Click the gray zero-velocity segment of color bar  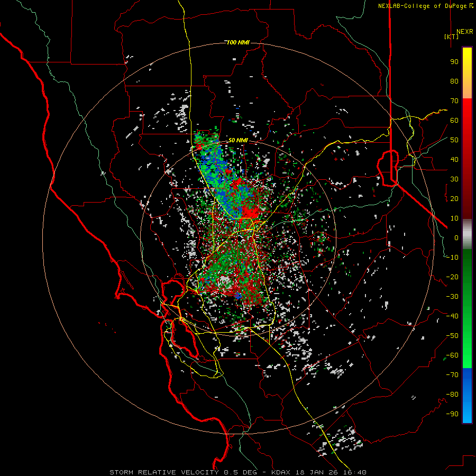click(467, 234)
